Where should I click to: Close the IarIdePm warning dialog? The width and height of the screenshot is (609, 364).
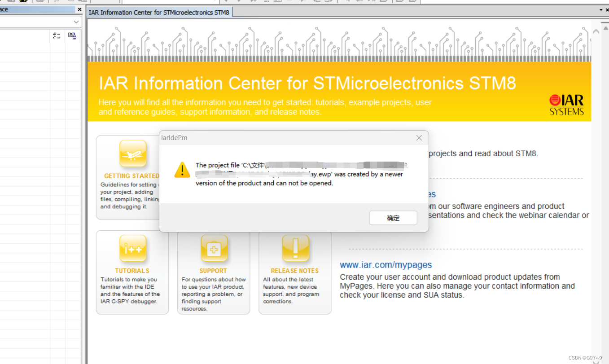[419, 138]
